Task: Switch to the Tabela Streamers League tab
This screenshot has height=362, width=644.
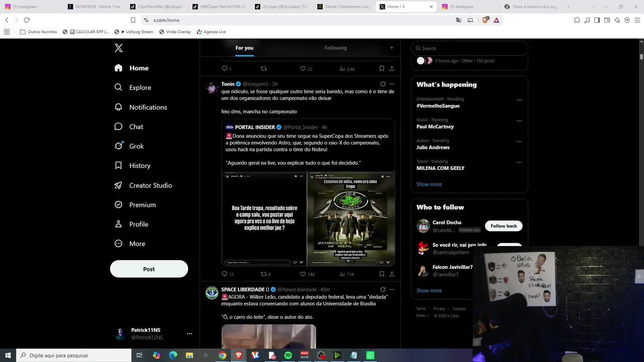Action: pos(345,7)
